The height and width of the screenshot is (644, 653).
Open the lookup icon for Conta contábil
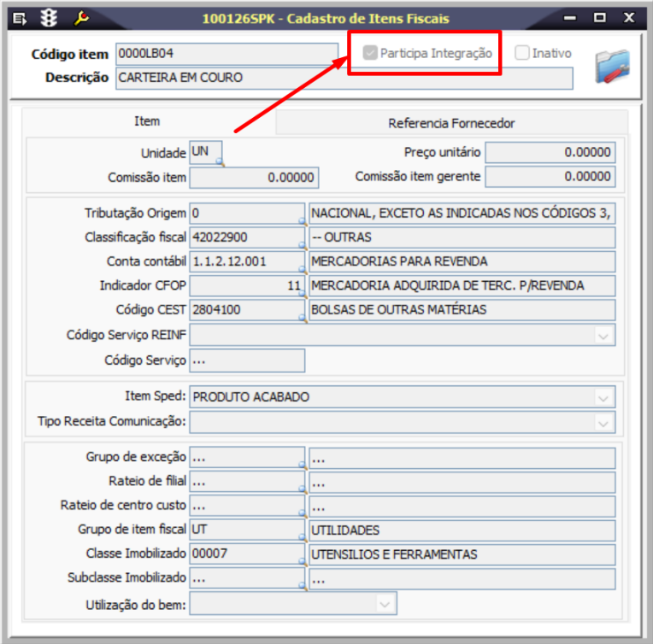tap(303, 270)
